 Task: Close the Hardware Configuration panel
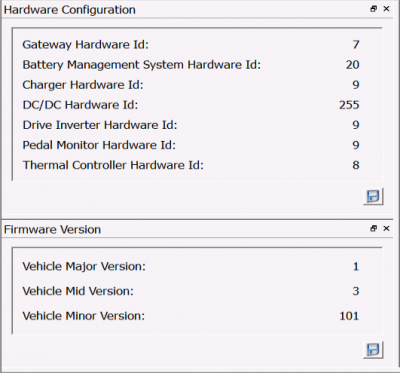(386, 9)
